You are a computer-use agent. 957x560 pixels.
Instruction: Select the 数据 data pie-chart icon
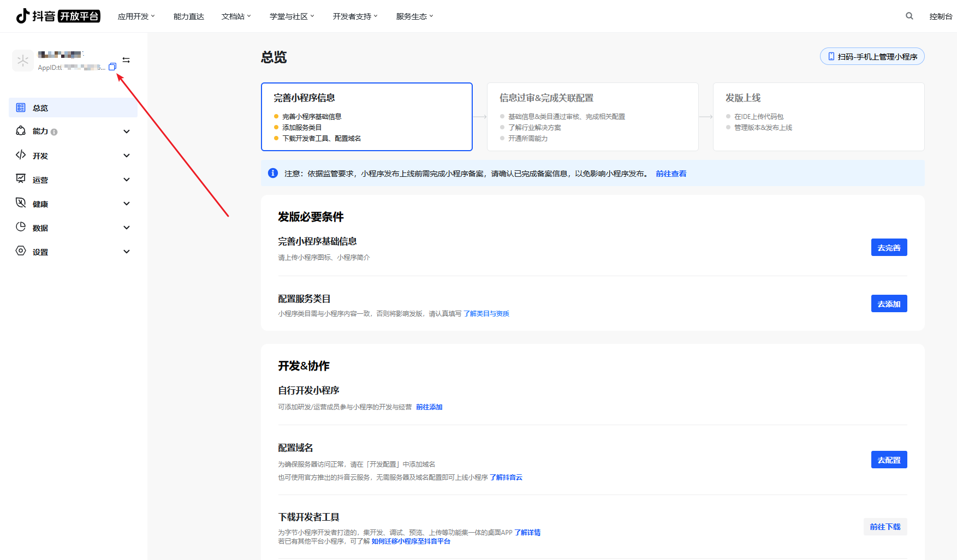pyautogui.click(x=20, y=227)
